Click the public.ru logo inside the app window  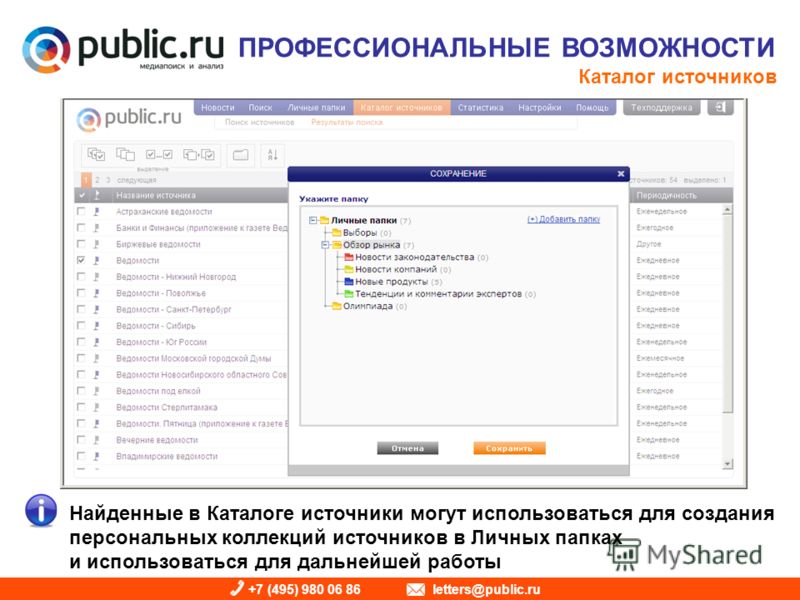(x=129, y=118)
